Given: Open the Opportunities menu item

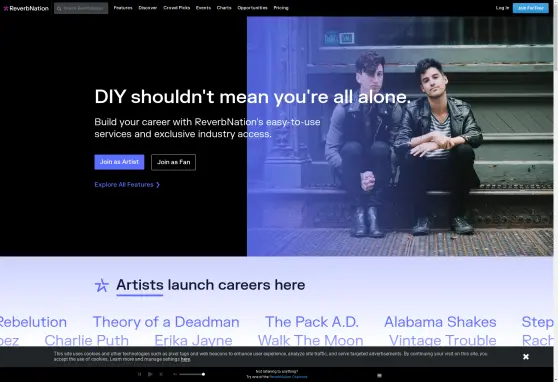Looking at the screenshot, I should tap(252, 8).
